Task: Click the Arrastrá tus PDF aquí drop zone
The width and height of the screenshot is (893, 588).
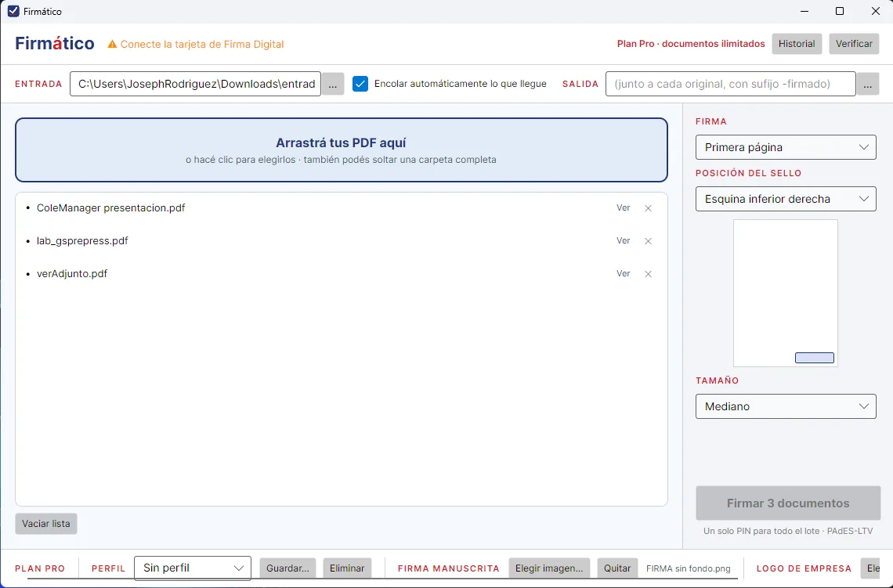Action: point(341,150)
